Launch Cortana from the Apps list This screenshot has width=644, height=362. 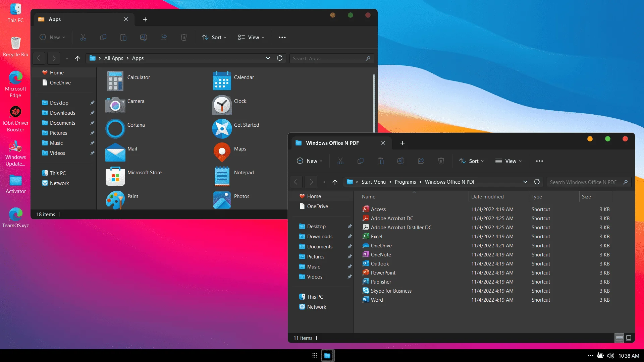[115, 129]
